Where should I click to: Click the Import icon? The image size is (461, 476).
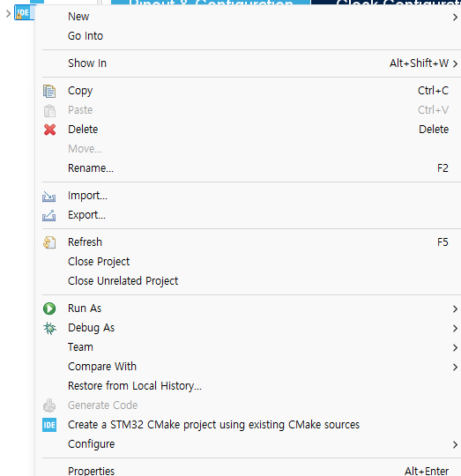click(x=48, y=197)
